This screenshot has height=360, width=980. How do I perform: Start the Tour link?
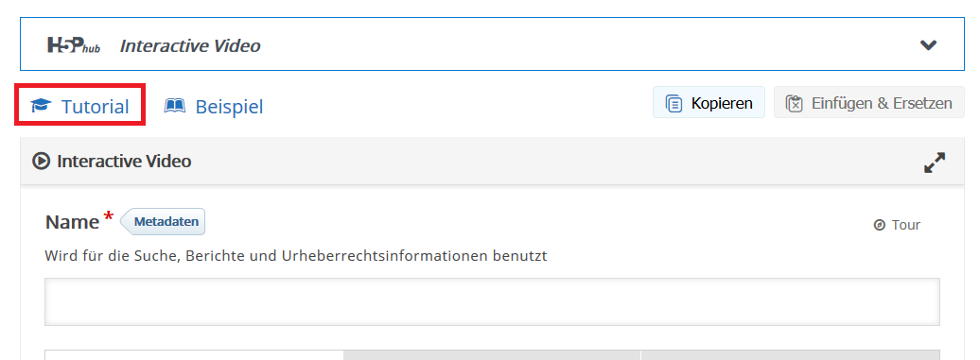(x=897, y=225)
